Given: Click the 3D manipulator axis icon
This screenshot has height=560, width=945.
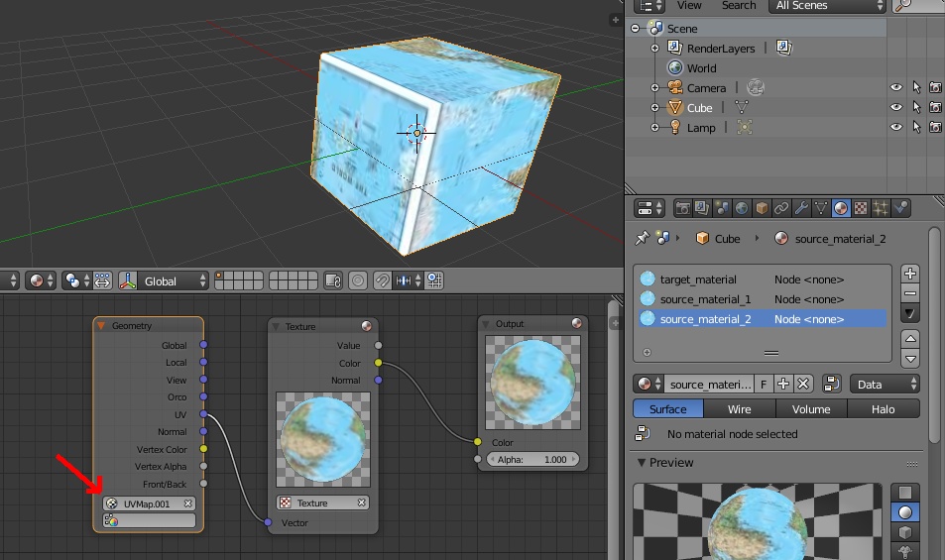Looking at the screenshot, I should (x=128, y=280).
